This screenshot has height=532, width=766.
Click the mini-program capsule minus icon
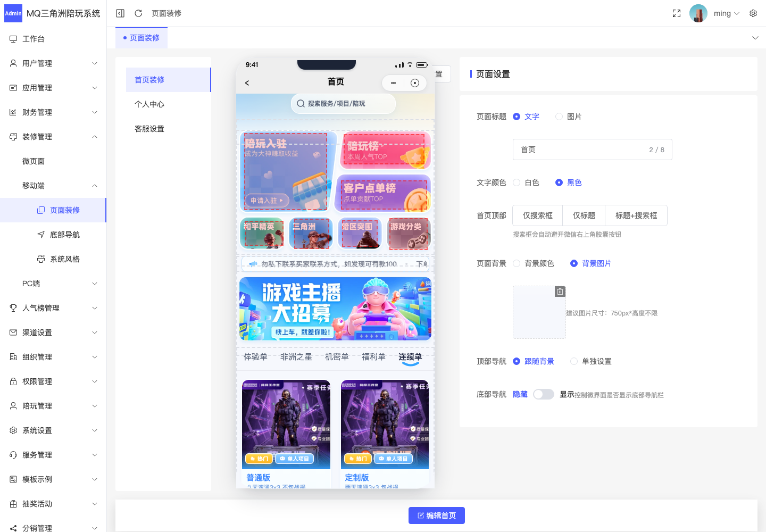coord(393,83)
